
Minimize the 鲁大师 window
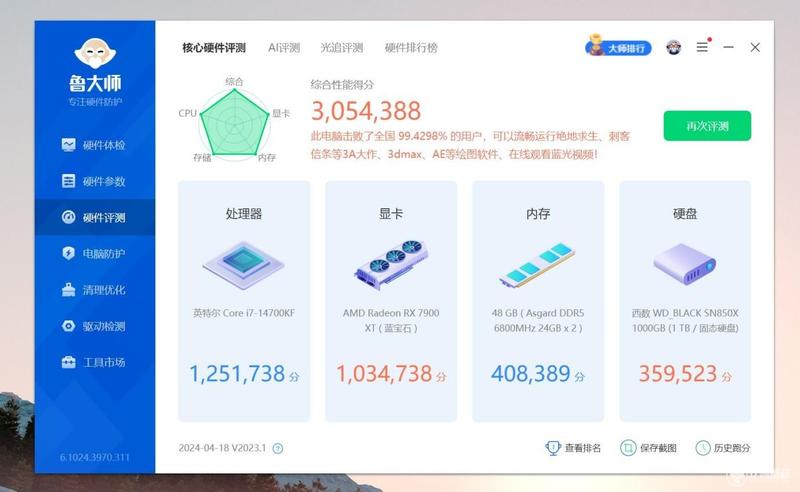(x=729, y=47)
